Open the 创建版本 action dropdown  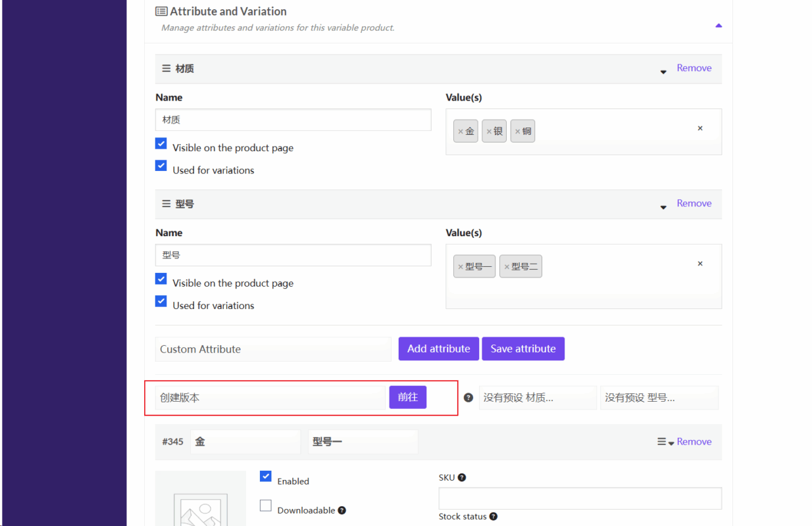tap(270, 398)
